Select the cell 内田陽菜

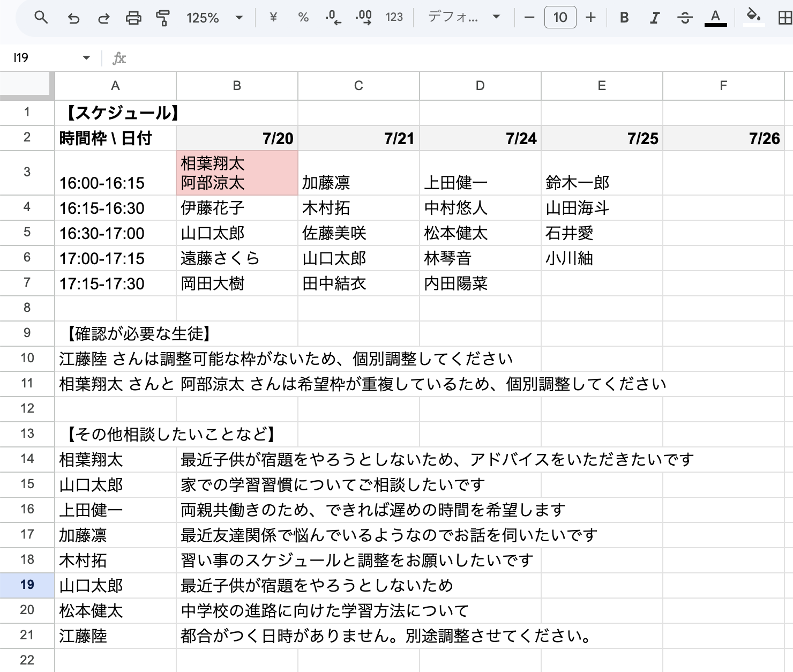pyautogui.click(x=480, y=283)
